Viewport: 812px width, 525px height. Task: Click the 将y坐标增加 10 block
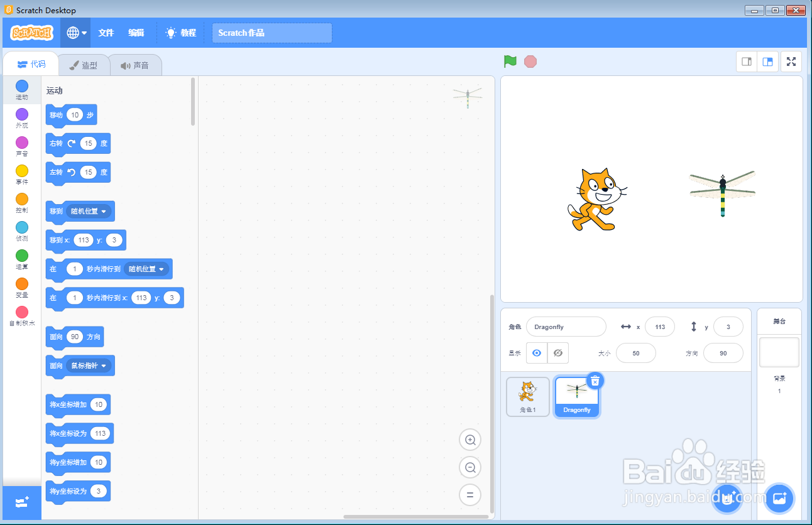click(x=78, y=463)
